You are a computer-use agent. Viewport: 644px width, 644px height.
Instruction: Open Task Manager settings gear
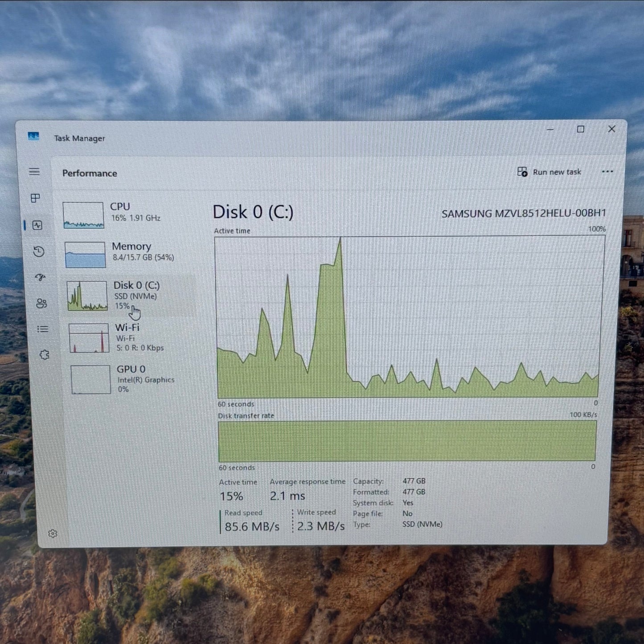53,533
